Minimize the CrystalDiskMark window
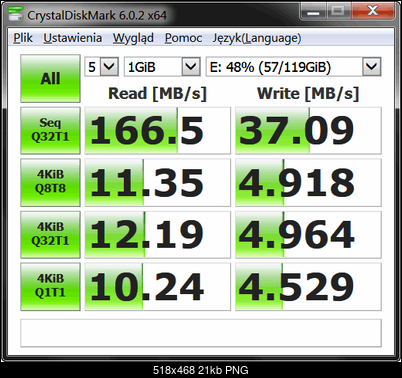402x378 pixels. [x=313, y=11]
